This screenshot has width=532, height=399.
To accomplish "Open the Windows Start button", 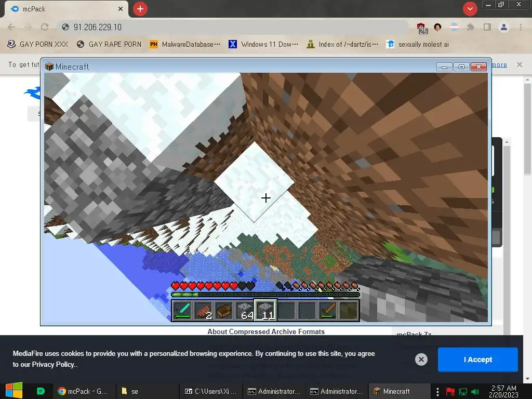I will [x=14, y=391].
